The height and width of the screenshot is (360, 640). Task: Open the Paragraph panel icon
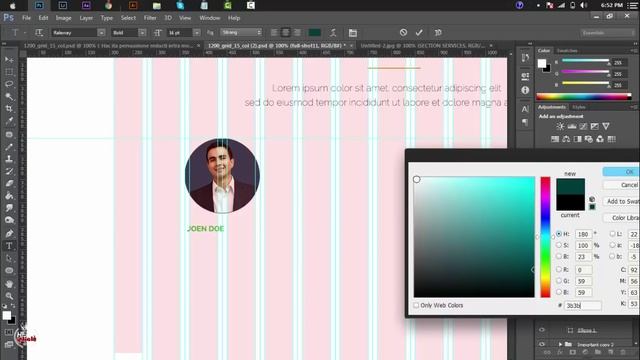tap(525, 122)
